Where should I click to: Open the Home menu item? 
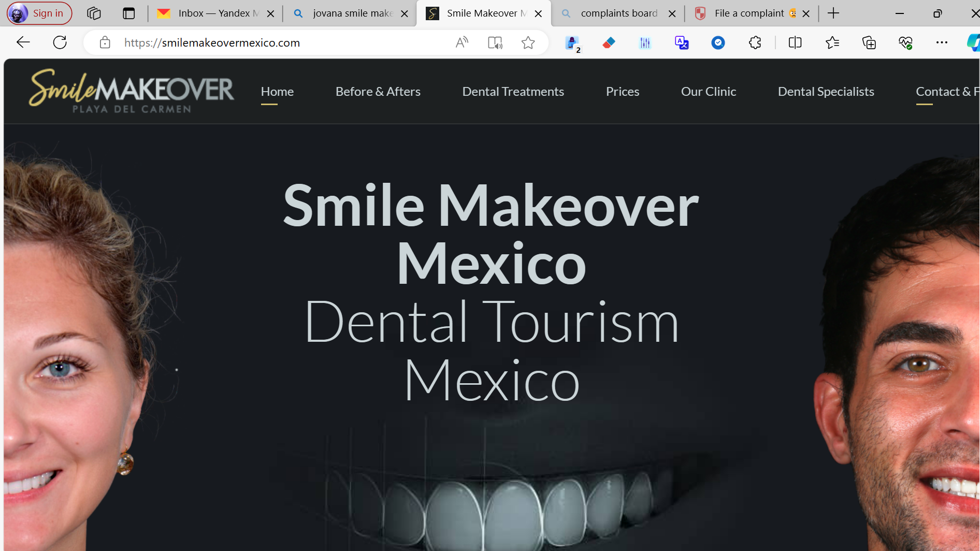277,92
